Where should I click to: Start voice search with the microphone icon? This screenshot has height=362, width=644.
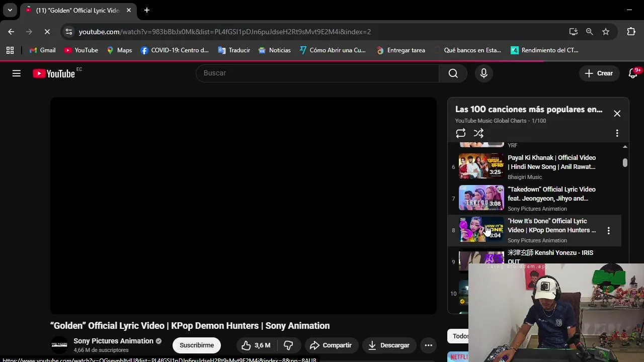(484, 73)
